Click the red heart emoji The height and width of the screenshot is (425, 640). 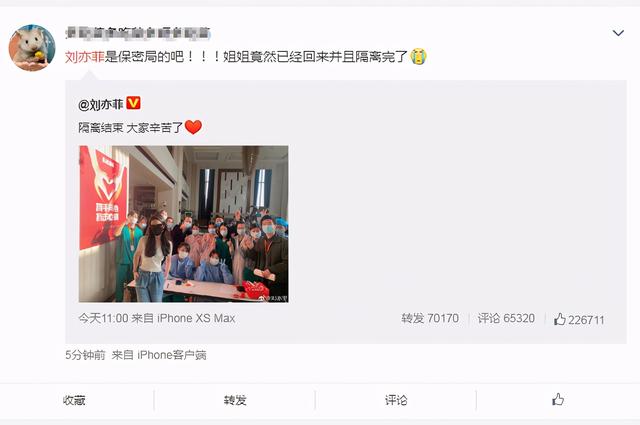point(193,127)
